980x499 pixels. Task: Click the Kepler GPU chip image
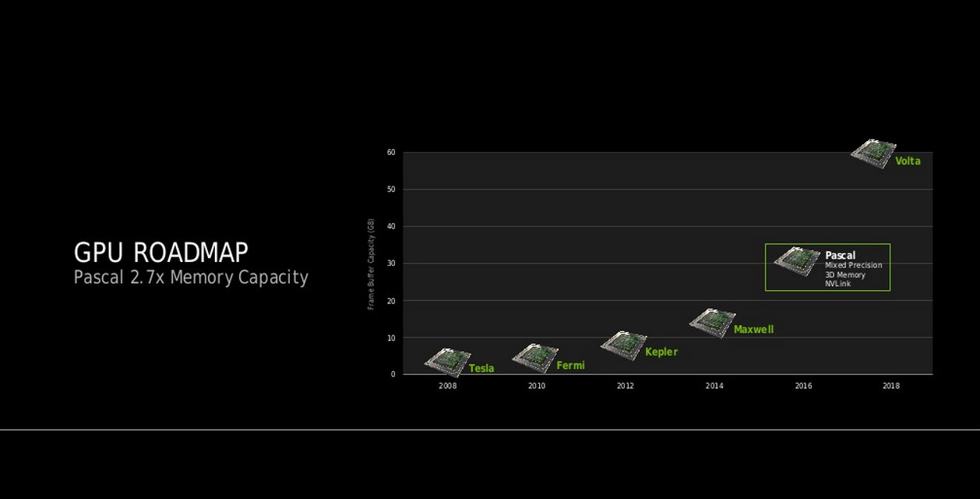[624, 345]
